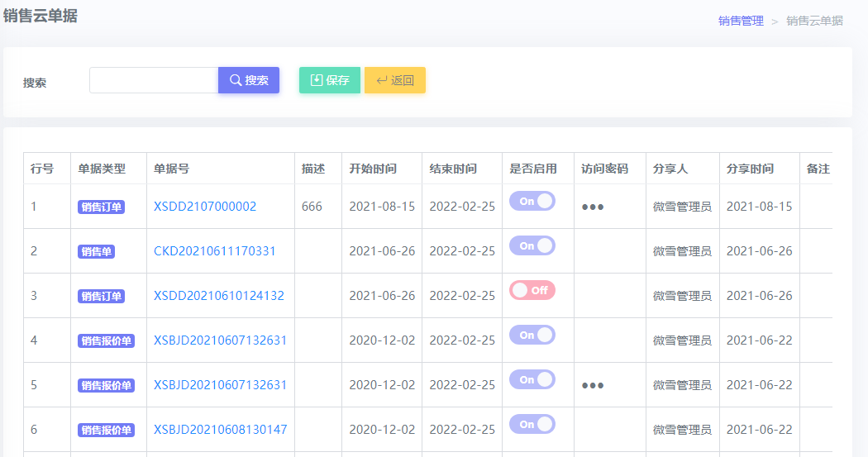
Task: Click end date 2022-02-25 in row 1
Action: [x=462, y=207]
